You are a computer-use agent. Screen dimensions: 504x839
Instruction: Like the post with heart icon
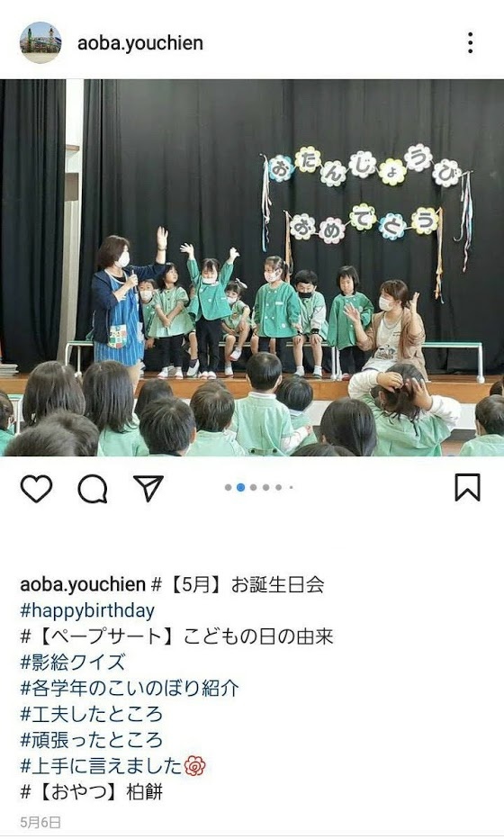pyautogui.click(x=36, y=488)
